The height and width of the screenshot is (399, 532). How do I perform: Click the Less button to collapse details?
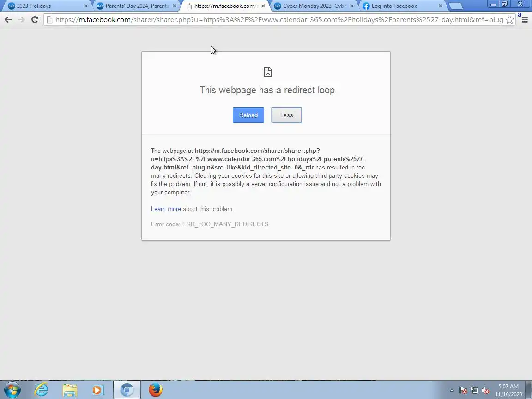pyautogui.click(x=286, y=115)
